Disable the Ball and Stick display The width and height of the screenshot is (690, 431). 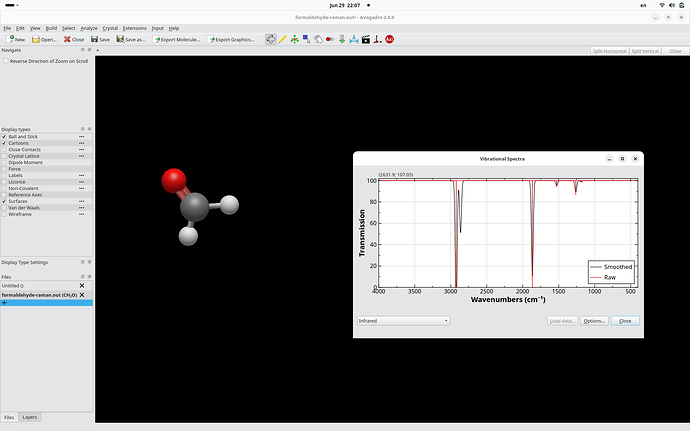[x=4, y=136]
